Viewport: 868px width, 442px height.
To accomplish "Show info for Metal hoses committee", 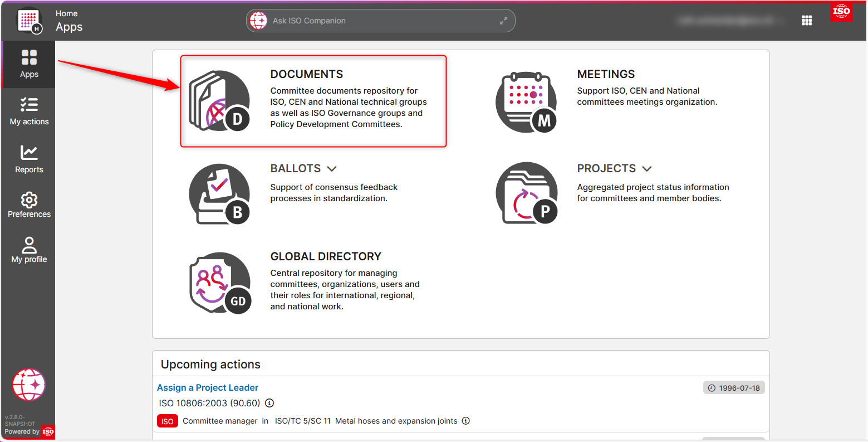I will [466, 421].
